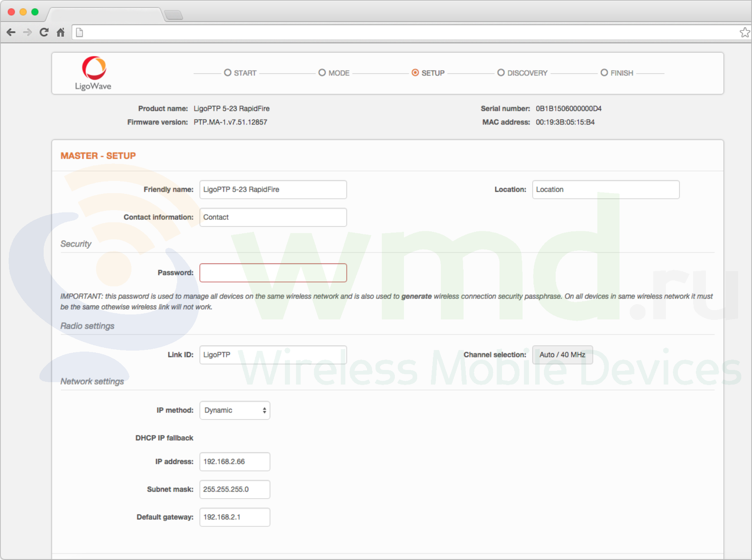Image resolution: width=752 pixels, height=560 pixels.
Task: Click the Link ID field
Action: (273, 355)
